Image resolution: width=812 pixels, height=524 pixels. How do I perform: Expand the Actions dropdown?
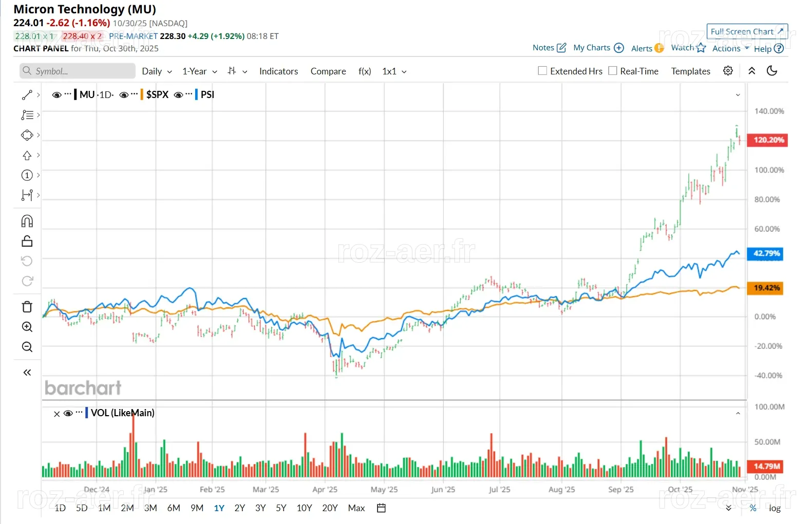(x=730, y=48)
